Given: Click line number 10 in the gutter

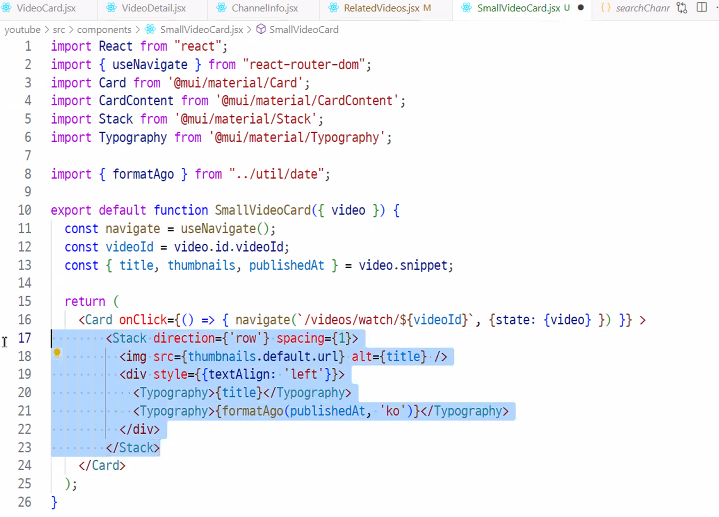Looking at the screenshot, I should pos(25,211).
